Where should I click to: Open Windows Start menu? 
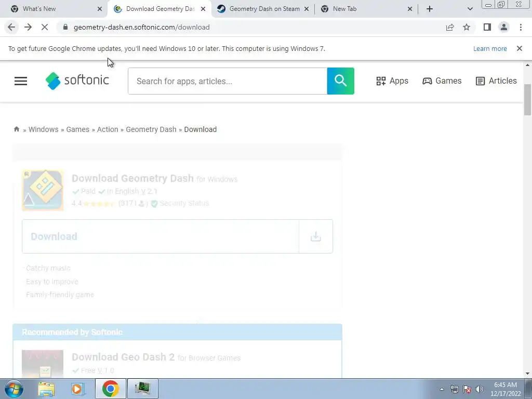click(14, 389)
